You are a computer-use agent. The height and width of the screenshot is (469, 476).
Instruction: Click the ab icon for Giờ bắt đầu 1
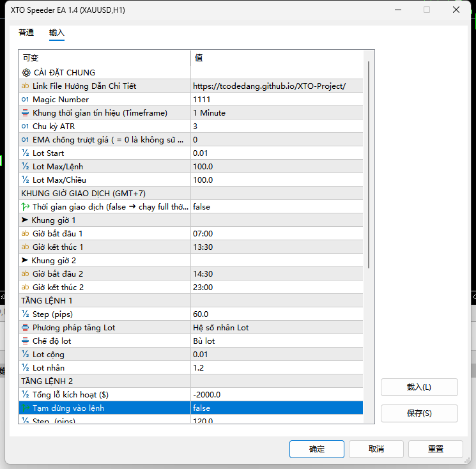(25, 233)
